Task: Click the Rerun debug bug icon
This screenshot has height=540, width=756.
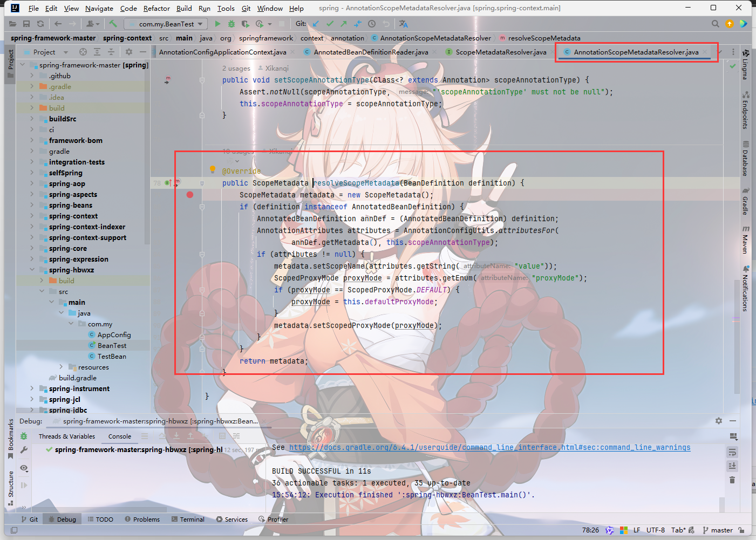Action: coord(24,436)
